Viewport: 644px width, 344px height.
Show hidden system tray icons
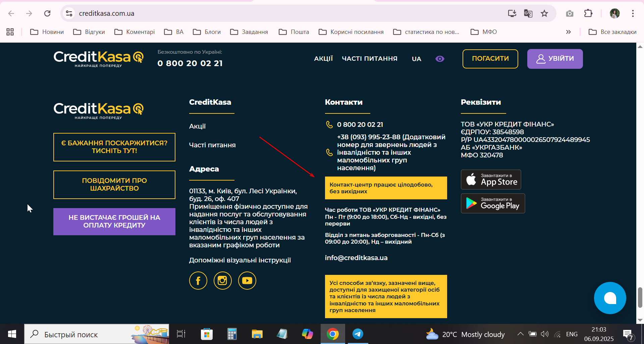click(520, 334)
